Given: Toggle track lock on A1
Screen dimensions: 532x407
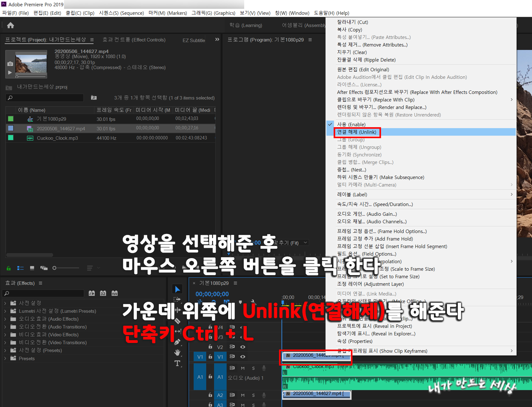Looking at the screenshot, I should (210, 377).
